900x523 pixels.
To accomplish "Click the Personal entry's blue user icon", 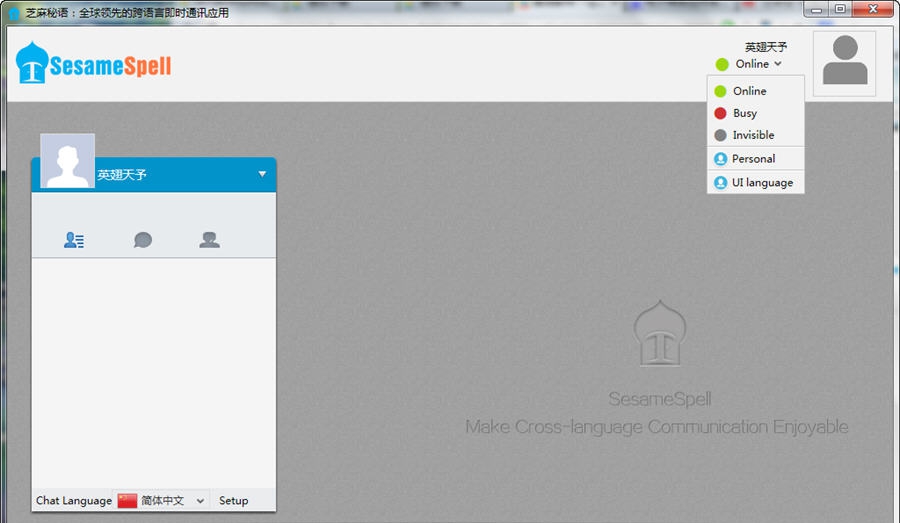I will pos(720,159).
